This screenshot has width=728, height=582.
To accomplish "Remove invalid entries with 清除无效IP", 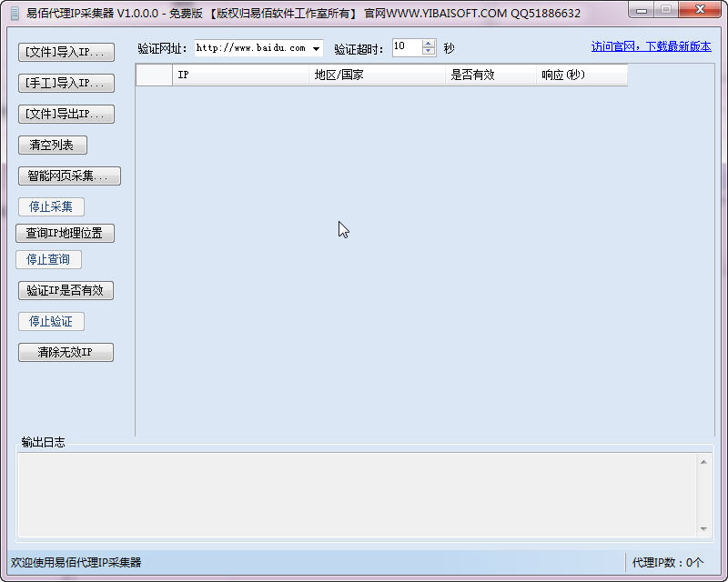I will pyautogui.click(x=66, y=352).
